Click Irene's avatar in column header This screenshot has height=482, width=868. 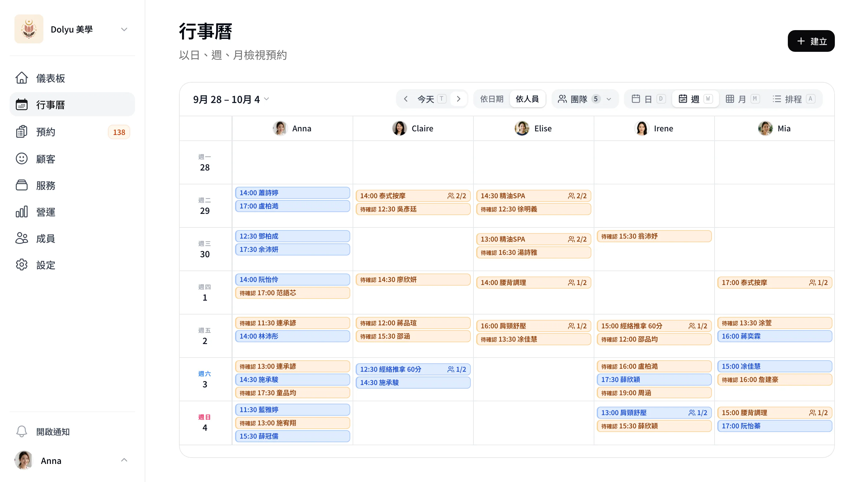[x=642, y=128]
